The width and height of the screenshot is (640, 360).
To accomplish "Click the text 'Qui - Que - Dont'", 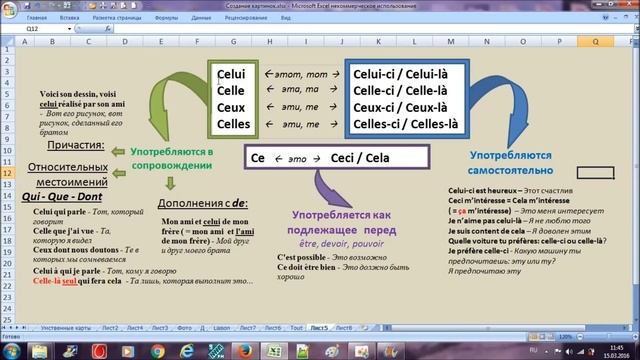I will point(62,197).
